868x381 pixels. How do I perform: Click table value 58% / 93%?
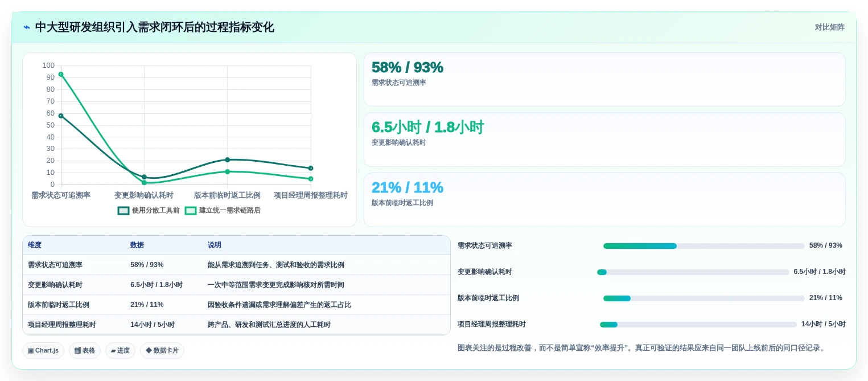pos(147,265)
